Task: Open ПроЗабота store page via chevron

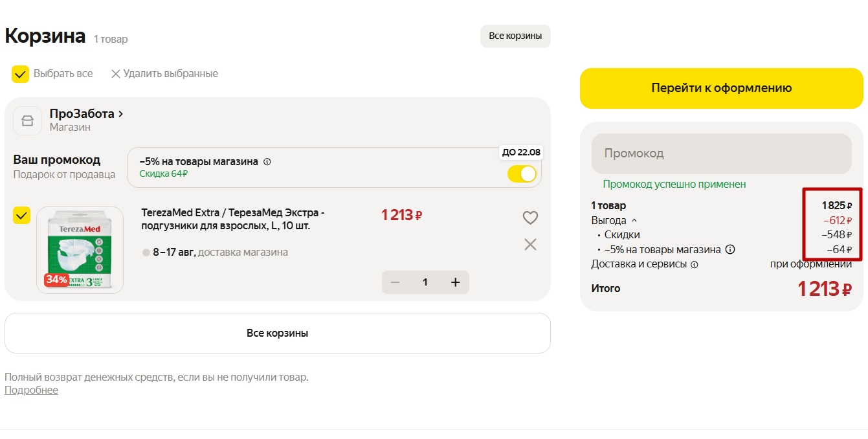Action: tap(120, 114)
